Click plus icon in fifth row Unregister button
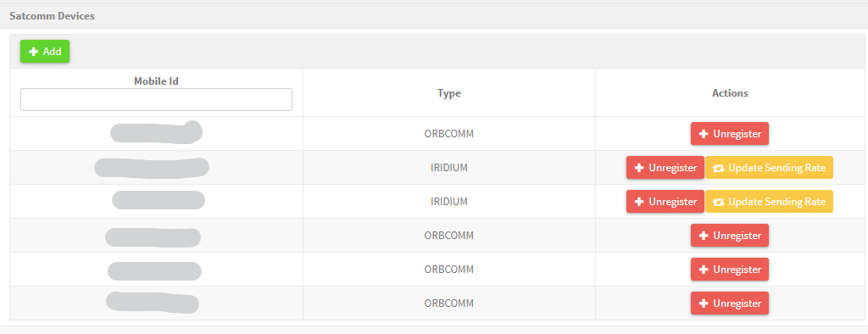868x334 pixels. click(704, 270)
